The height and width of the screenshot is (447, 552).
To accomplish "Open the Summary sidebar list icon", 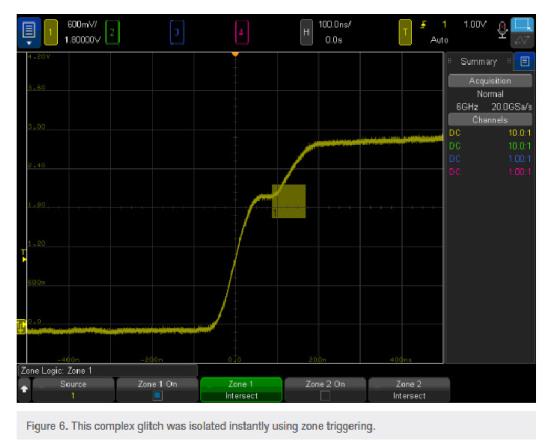I will click(x=524, y=62).
